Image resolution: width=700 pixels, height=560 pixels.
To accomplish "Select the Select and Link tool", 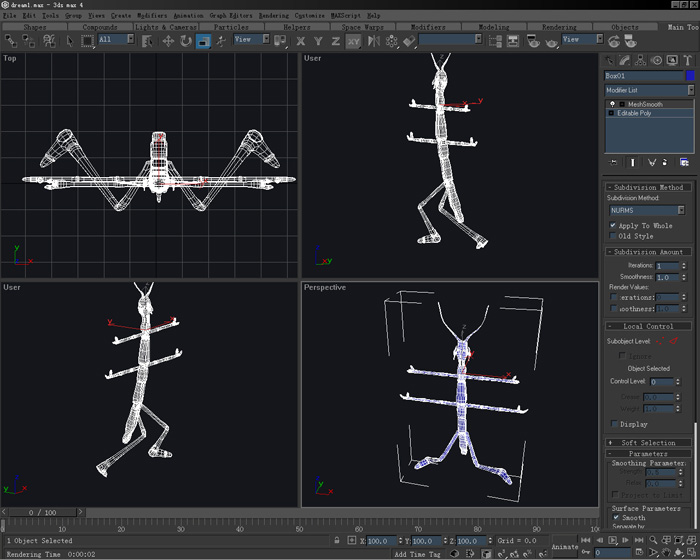I will coord(11,41).
